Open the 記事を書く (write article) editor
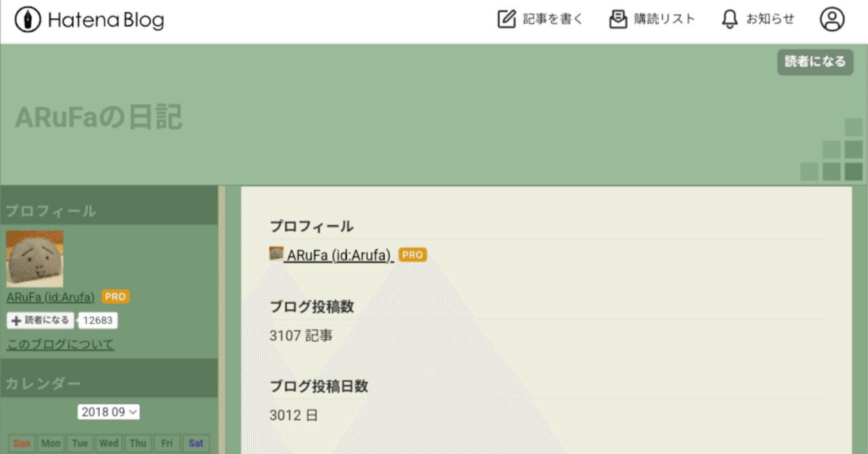Image resolution: width=868 pixels, height=454 pixels. click(x=551, y=19)
